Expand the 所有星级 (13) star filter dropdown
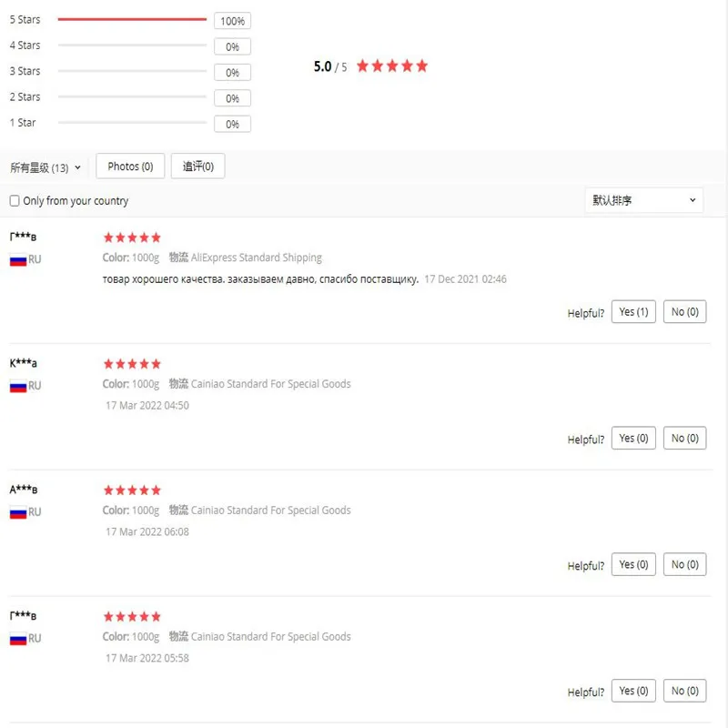This screenshot has height=728, width=728. point(45,167)
